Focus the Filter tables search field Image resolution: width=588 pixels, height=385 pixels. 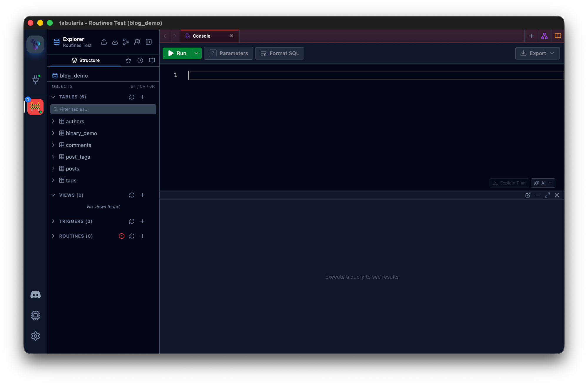point(103,109)
